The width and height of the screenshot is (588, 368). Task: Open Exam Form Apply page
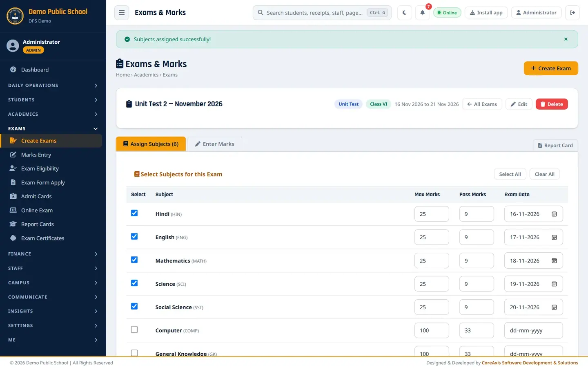pos(51,182)
